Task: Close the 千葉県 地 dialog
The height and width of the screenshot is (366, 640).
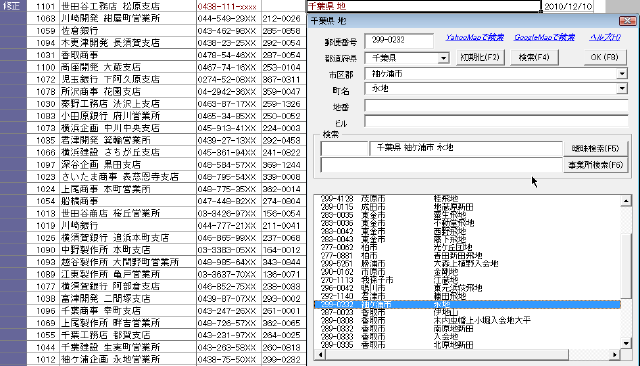Action: [627, 21]
